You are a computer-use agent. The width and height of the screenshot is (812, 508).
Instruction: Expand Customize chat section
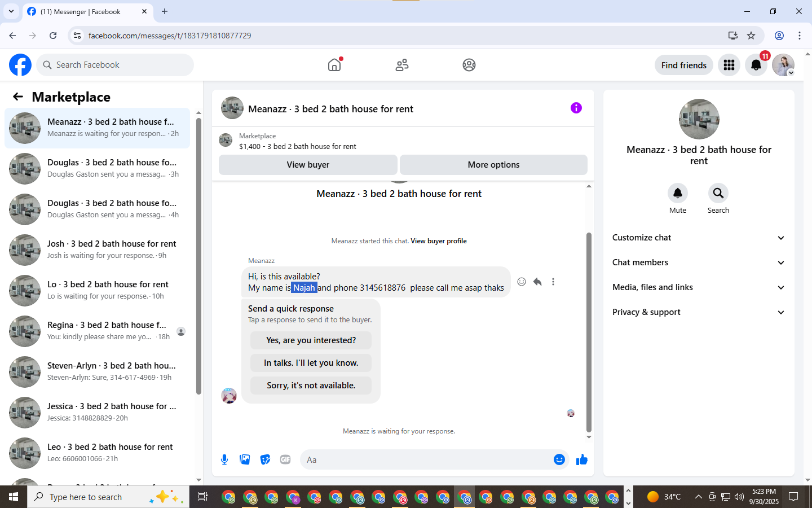[x=699, y=238]
